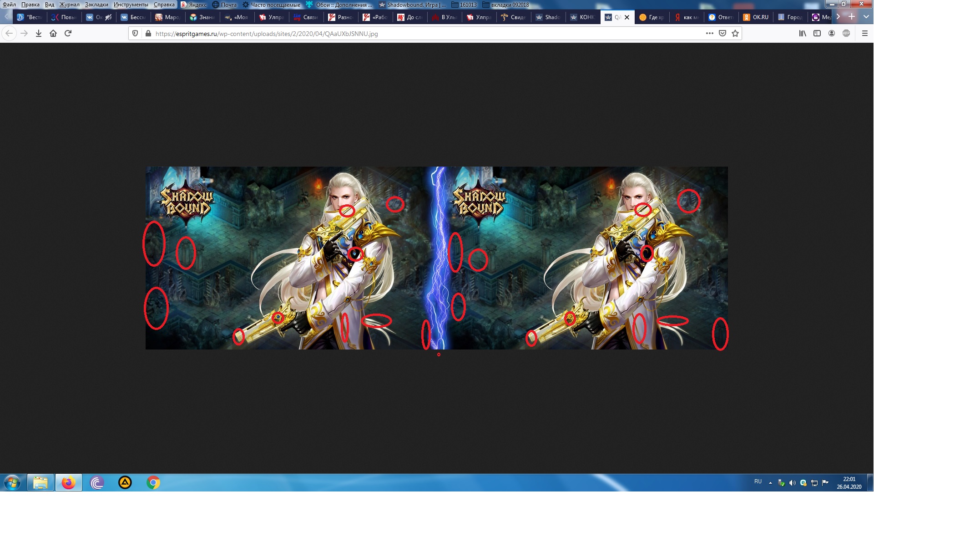Switch to the «Моя tab
This screenshot has width=980, height=547.
tap(237, 17)
